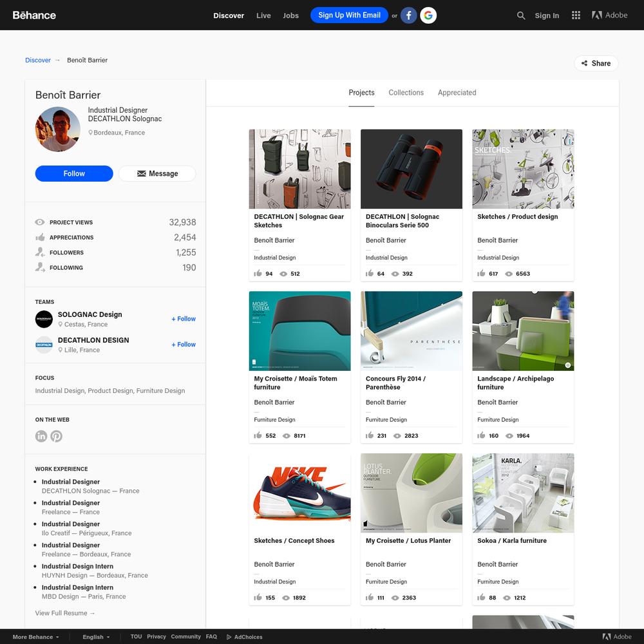Open the Adobe apps grid icon
Screen dimensions: 644x644
click(x=576, y=15)
